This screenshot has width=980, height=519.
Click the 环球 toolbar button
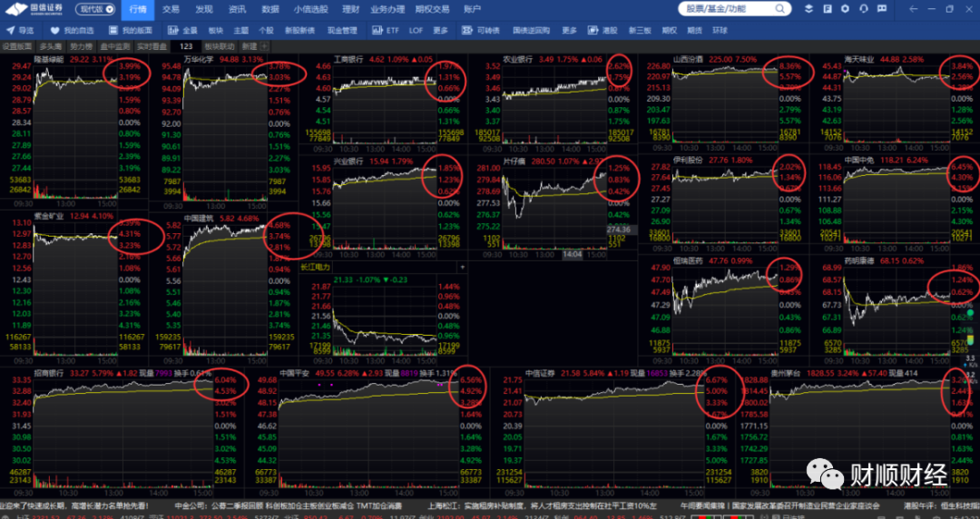pos(720,30)
